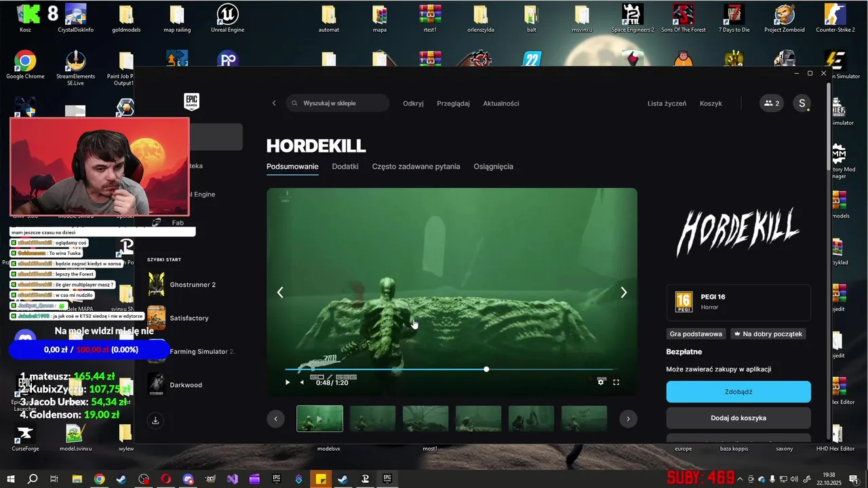Screen dimensions: 868x488
Task: Click the Epic Games logo in the launcher sidebar
Action: [x=192, y=102]
